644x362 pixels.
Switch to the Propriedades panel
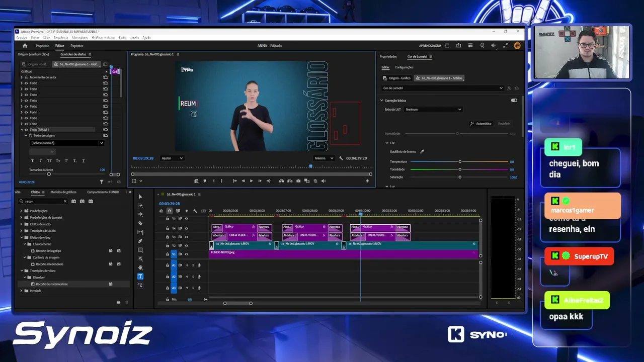[388, 57]
